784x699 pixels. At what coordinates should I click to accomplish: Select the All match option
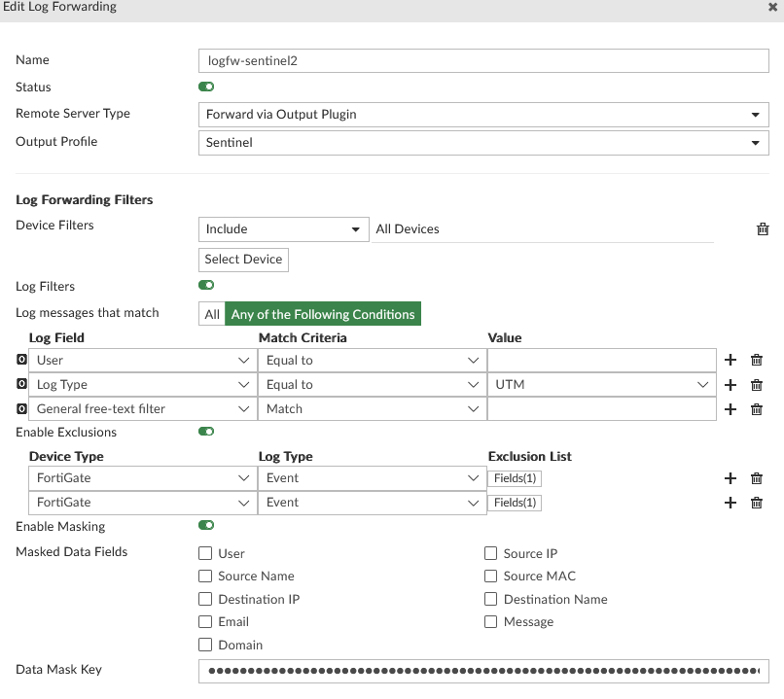211,314
